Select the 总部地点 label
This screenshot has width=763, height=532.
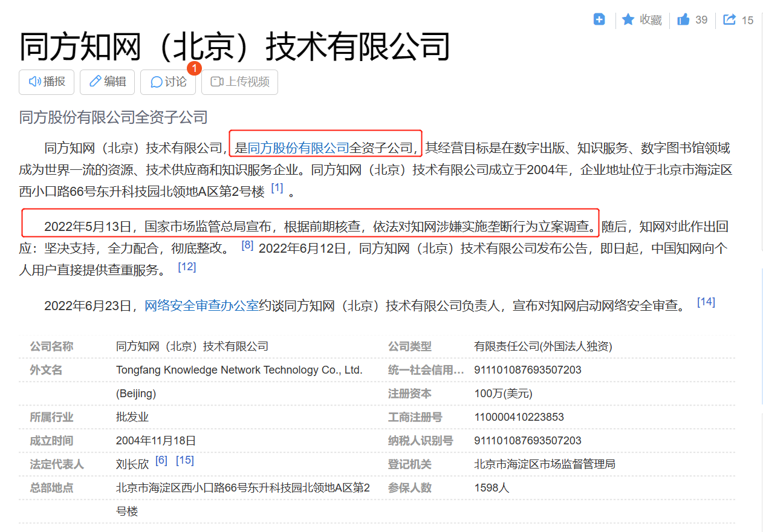click(52, 488)
